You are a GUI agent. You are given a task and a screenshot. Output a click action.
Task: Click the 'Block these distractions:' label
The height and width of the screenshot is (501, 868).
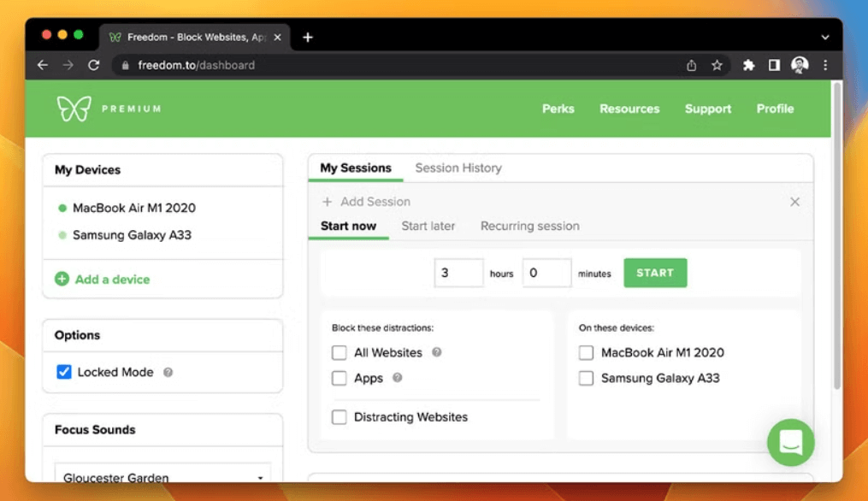click(x=382, y=327)
